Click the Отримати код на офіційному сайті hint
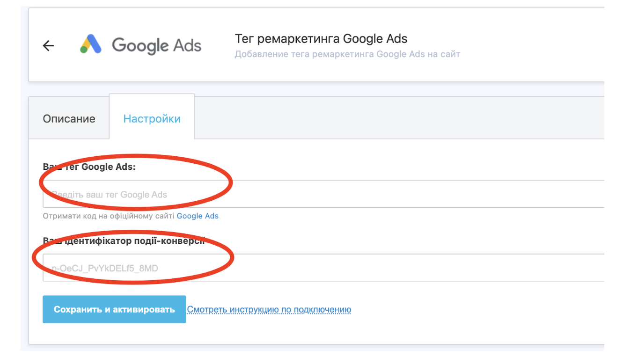This screenshot has width=630, height=364. (109, 216)
